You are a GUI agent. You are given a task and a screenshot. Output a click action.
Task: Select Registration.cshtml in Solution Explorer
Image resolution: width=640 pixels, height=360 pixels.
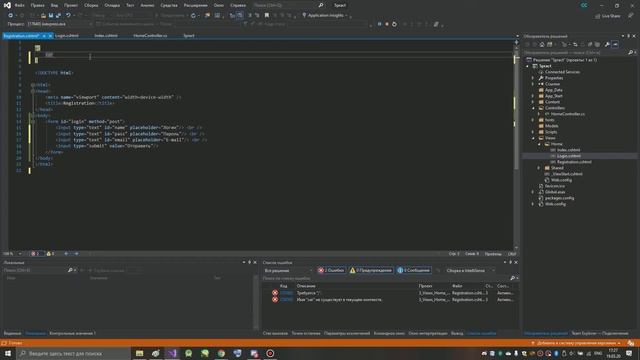574,162
